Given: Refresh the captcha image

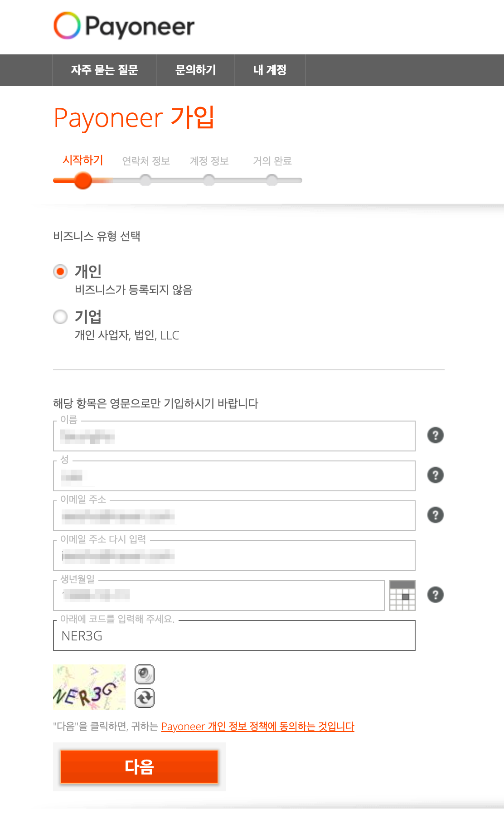Looking at the screenshot, I should click(x=145, y=698).
